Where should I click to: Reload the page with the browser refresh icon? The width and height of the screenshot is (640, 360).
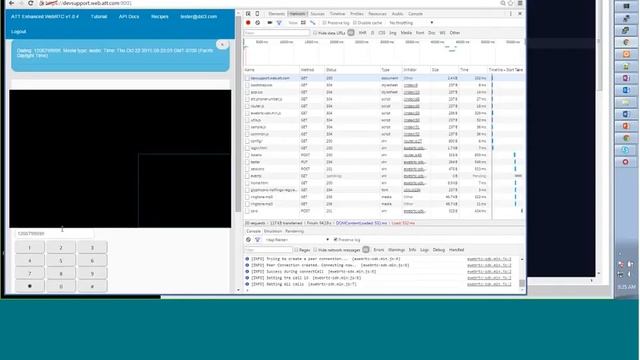tap(31, 3)
